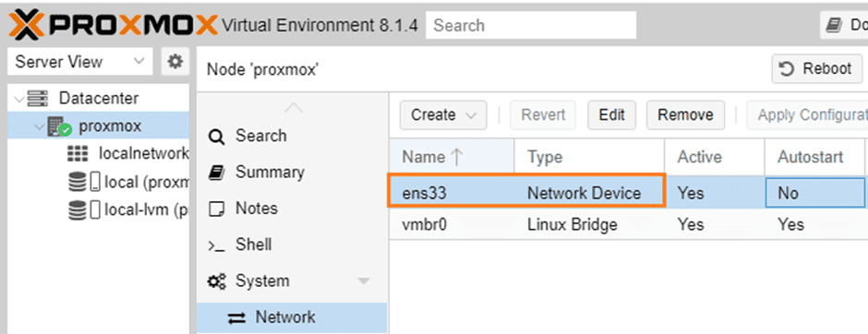
Task: Click the localnetwork grid icon
Action: 78,154
